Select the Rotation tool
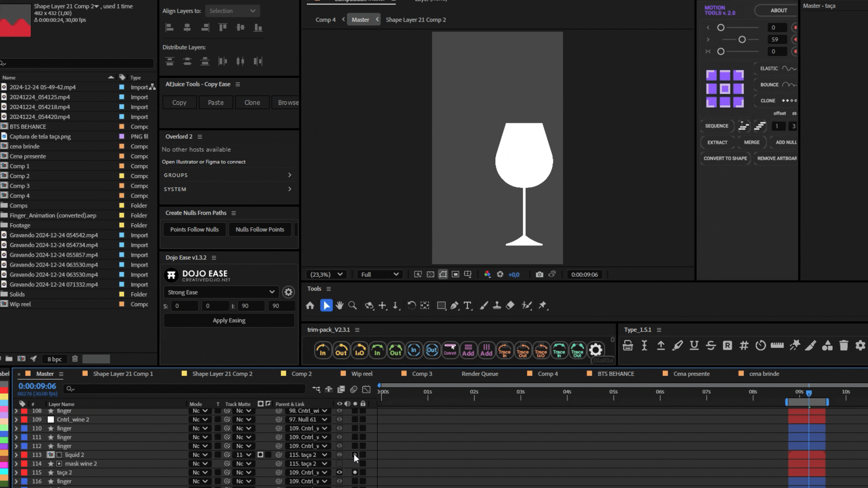Image resolution: width=868 pixels, height=488 pixels. point(411,306)
